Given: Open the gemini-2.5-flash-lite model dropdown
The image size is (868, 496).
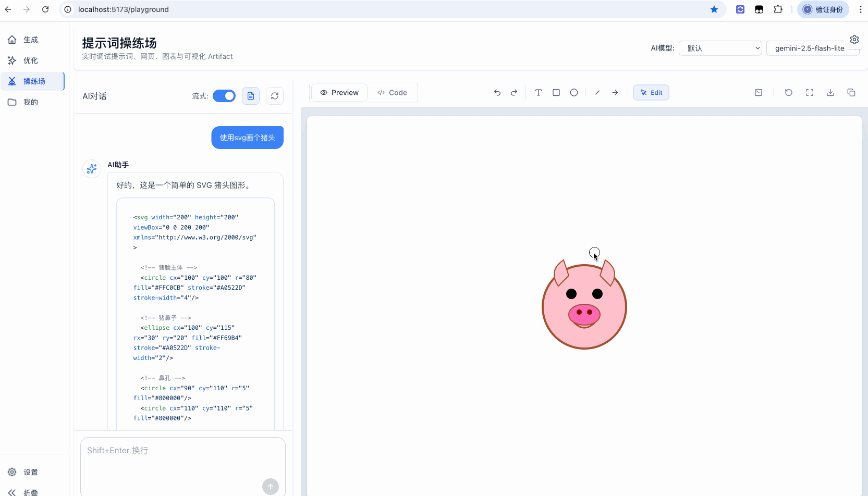Looking at the screenshot, I should (x=812, y=48).
